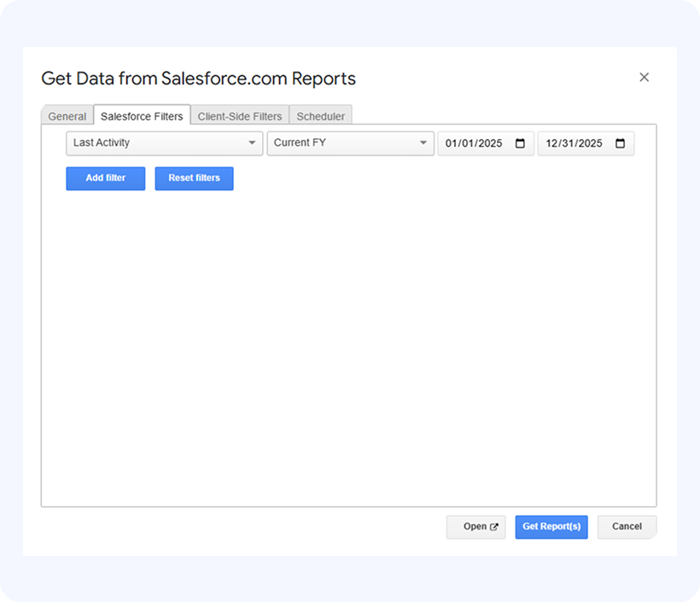Expand the Current FY range dropdown
Viewport: 700px width, 602px height.
point(350,143)
